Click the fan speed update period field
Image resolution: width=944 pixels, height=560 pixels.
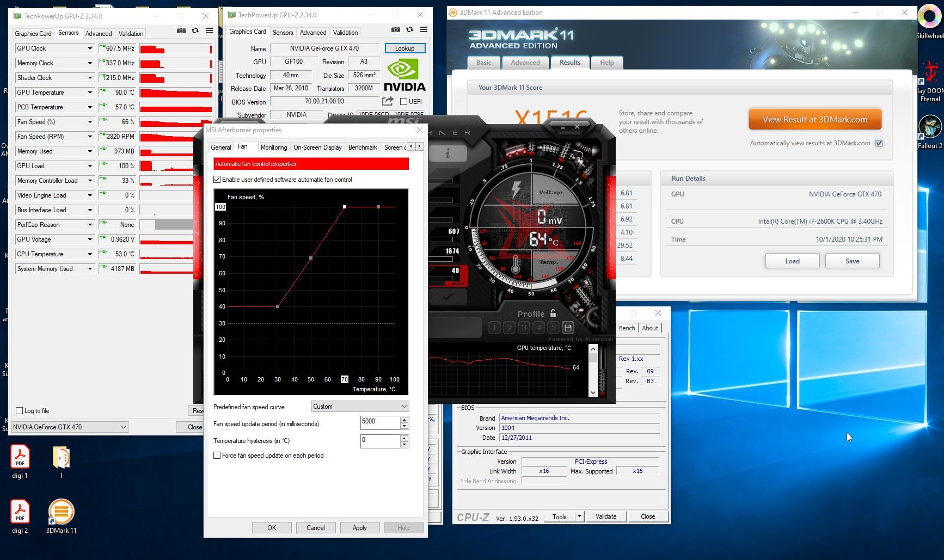[x=381, y=422]
